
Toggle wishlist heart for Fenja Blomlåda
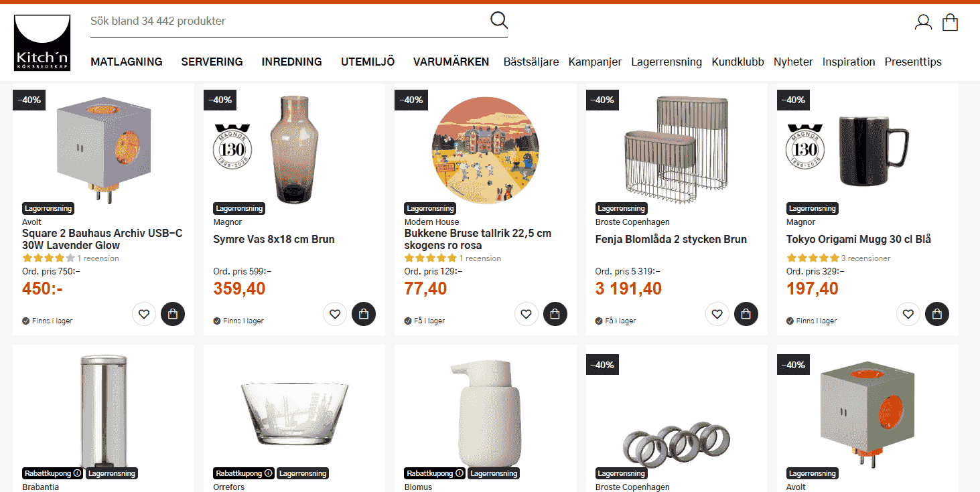point(717,313)
